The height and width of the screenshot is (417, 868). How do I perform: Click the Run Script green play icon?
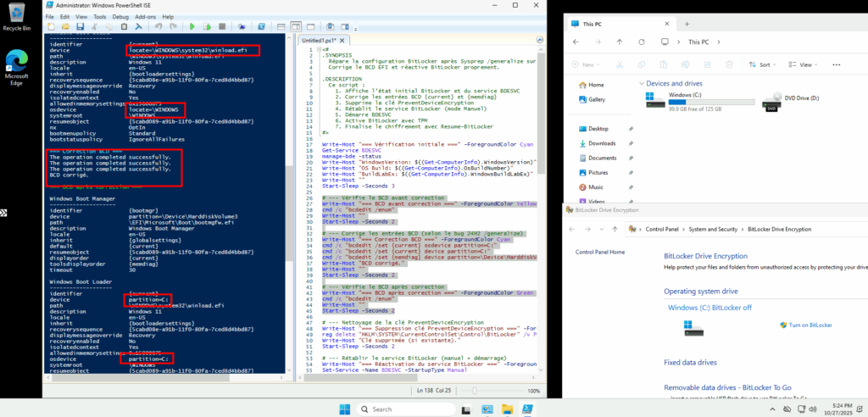192,27
